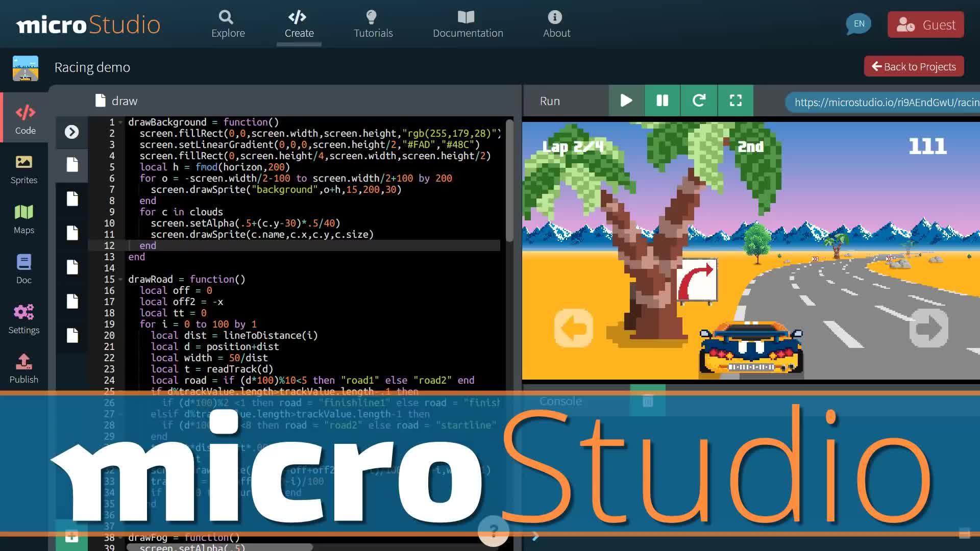Click the Explore navigation tab
This screenshot has width=980, height=551.
tap(228, 23)
